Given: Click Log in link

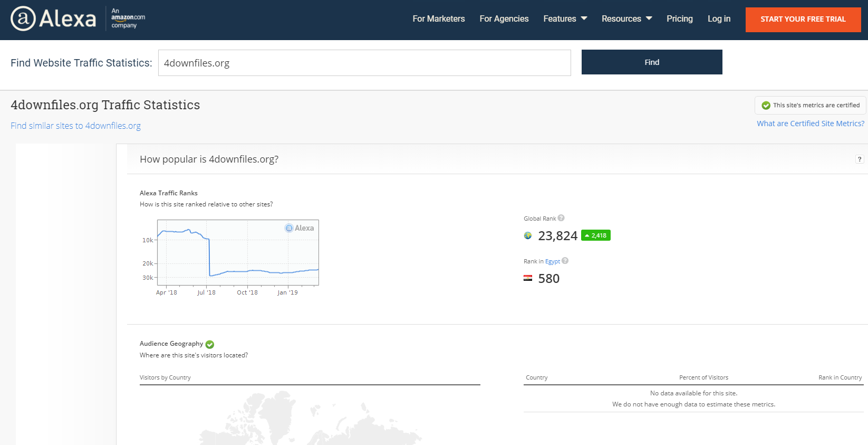Looking at the screenshot, I should click(719, 19).
